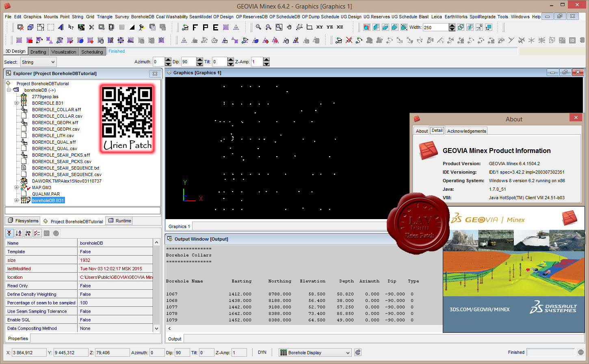
Task: Open the Triangle menu
Action: [x=104, y=17]
